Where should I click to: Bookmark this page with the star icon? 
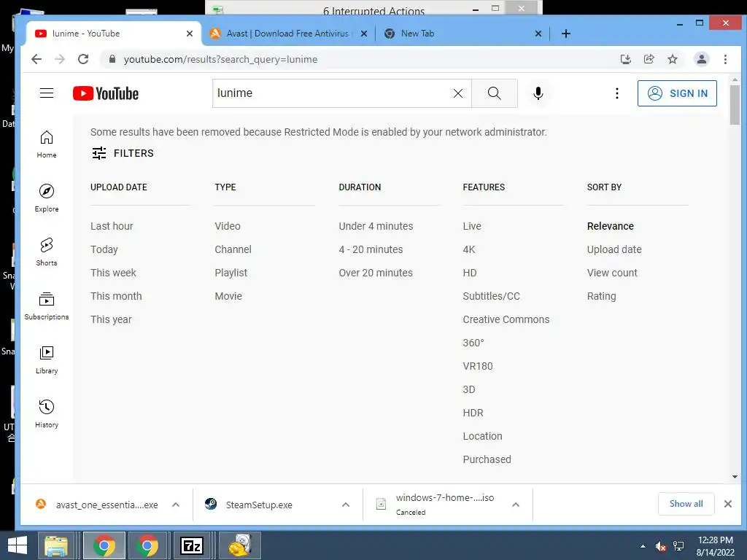[x=672, y=59]
